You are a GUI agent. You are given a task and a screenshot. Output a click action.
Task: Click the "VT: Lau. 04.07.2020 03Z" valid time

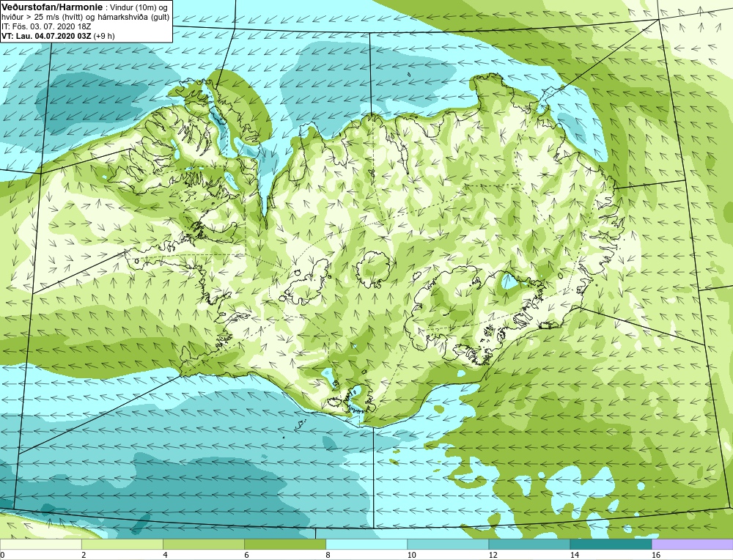click(46, 35)
